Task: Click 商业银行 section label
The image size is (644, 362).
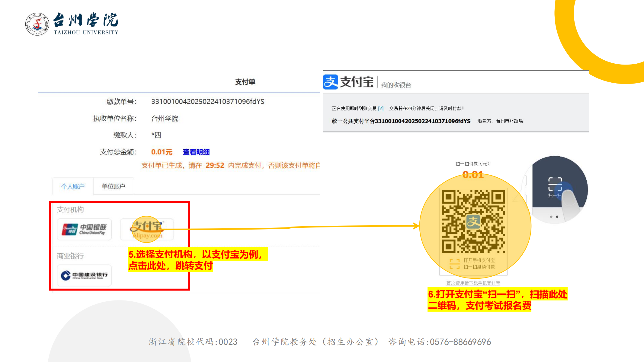Action: (70, 256)
